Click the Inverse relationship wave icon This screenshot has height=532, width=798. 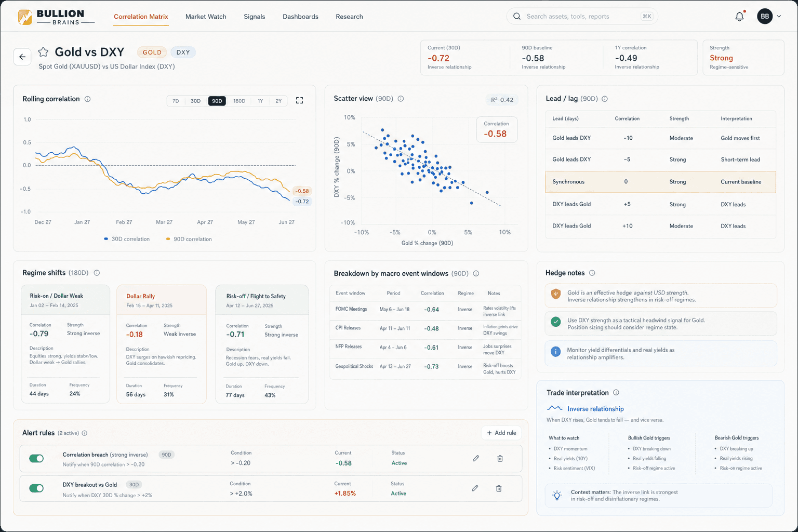(555, 408)
